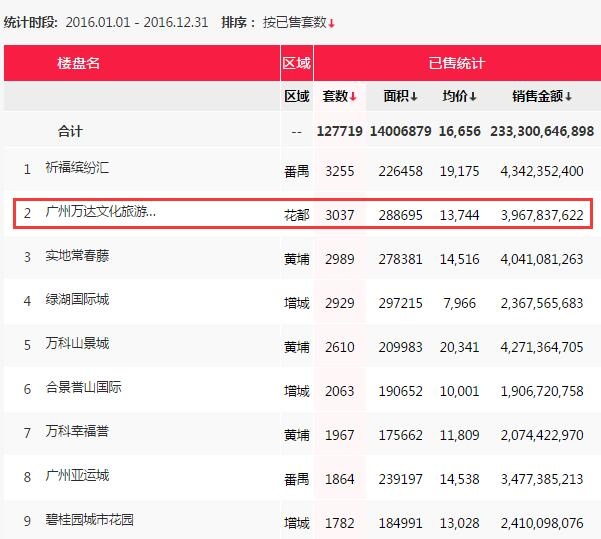Image resolution: width=601 pixels, height=539 pixels.
Task: Open the 绿湖国际城 property link
Action: [x=77, y=299]
